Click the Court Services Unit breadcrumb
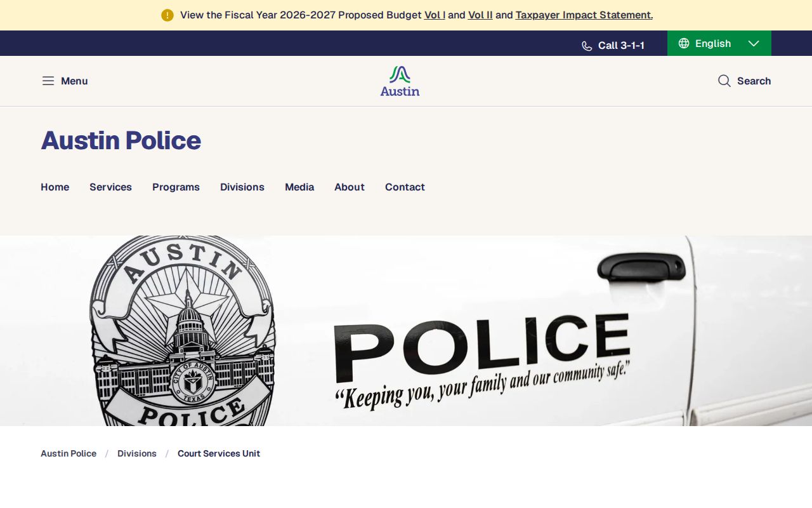The image size is (812, 508). pos(219,453)
